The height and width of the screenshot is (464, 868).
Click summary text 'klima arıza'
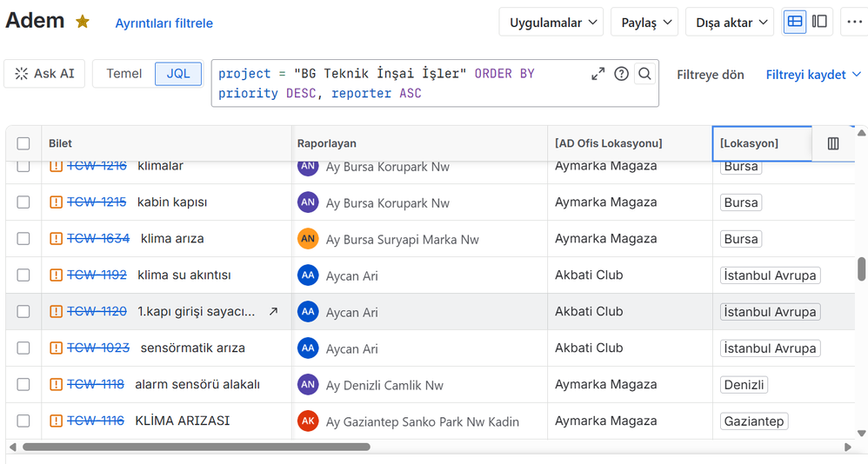click(172, 238)
